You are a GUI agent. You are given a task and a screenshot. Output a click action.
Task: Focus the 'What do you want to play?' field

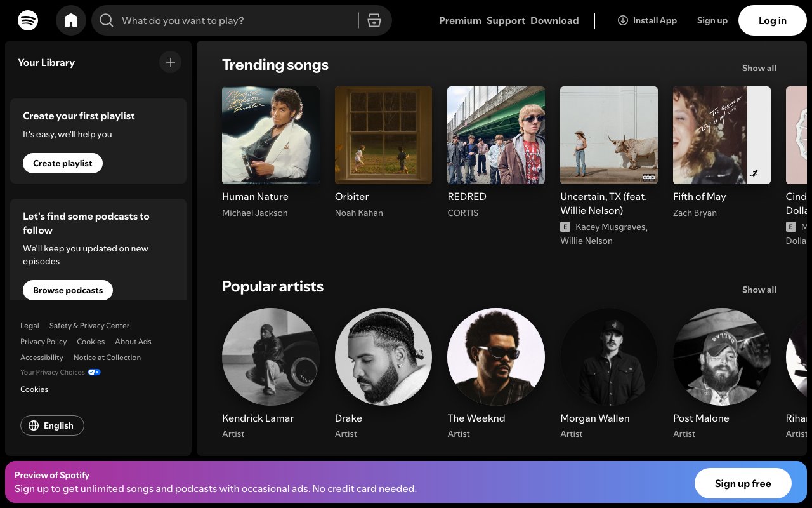pos(241,20)
